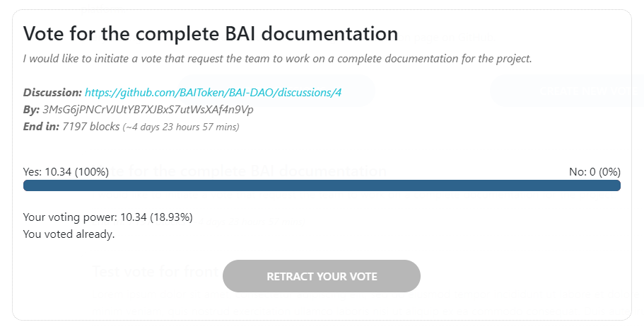Image resolution: width=644 pixels, height=332 pixels.
Task: Click the blue Yes vote progress bar
Action: coord(322,185)
